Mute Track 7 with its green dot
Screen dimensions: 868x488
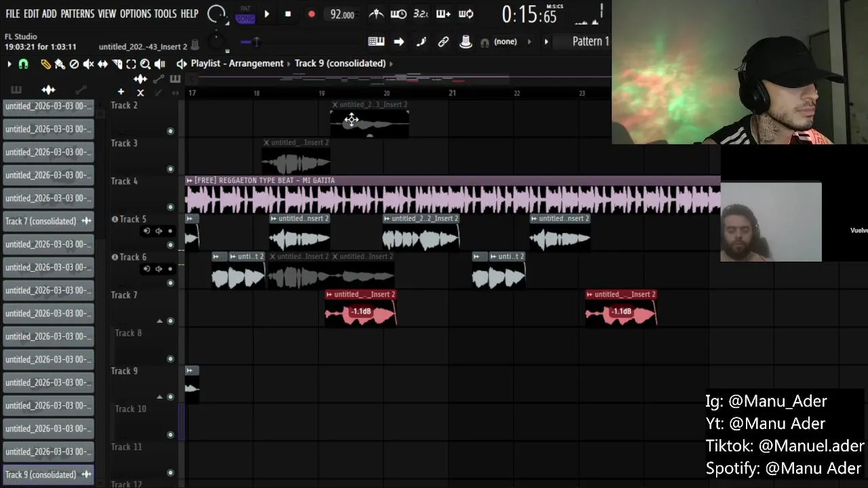point(170,321)
